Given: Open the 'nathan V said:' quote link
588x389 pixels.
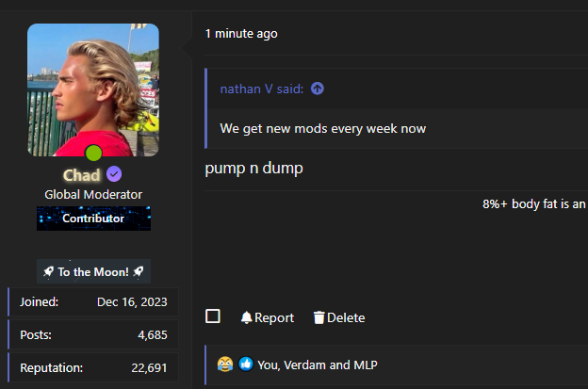Looking at the screenshot, I should point(263,89).
